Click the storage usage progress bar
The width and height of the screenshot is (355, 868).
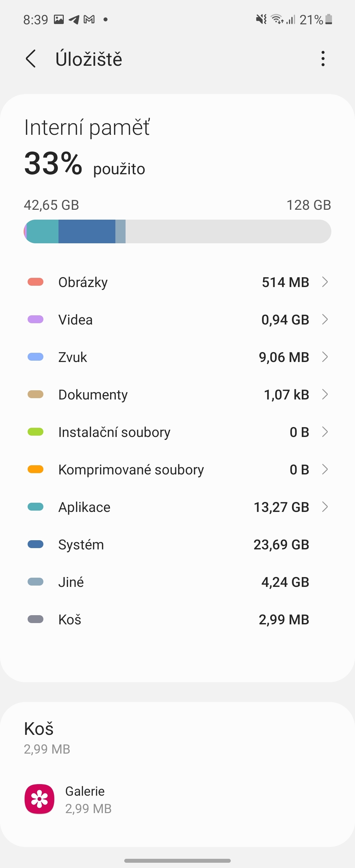point(177,231)
